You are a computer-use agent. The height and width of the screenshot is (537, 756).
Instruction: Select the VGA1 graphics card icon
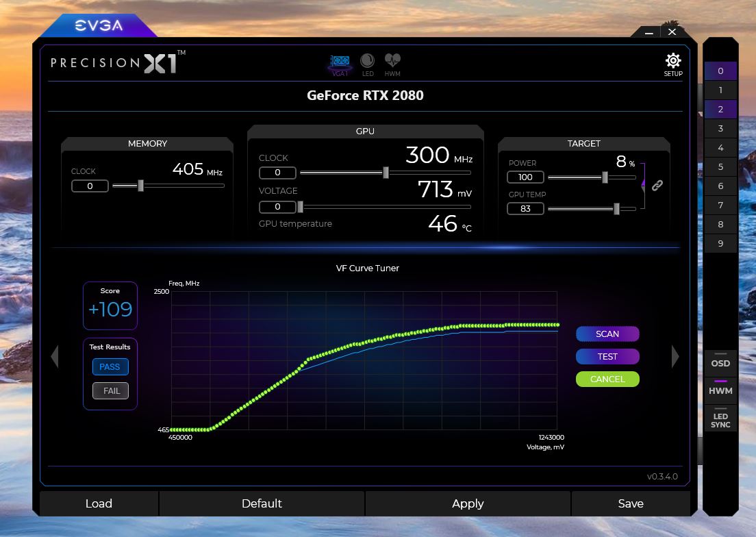(x=340, y=65)
